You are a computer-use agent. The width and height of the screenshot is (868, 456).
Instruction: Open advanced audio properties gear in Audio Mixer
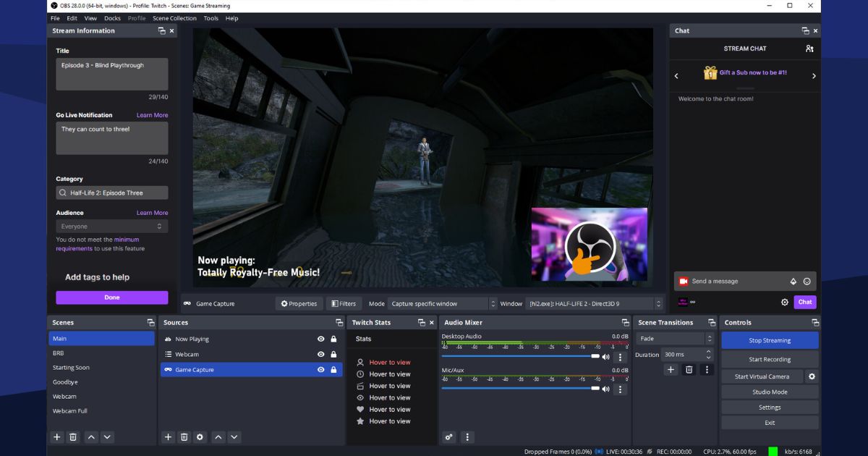[448, 437]
